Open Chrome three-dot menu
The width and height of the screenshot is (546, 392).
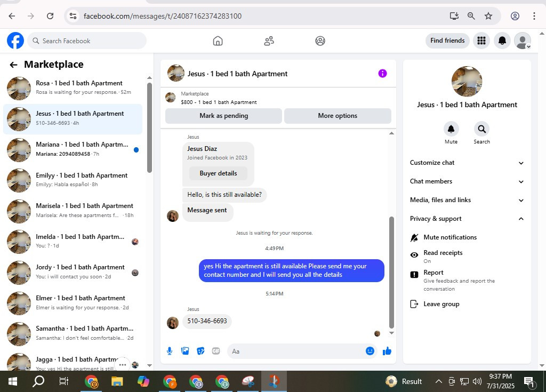tap(534, 16)
